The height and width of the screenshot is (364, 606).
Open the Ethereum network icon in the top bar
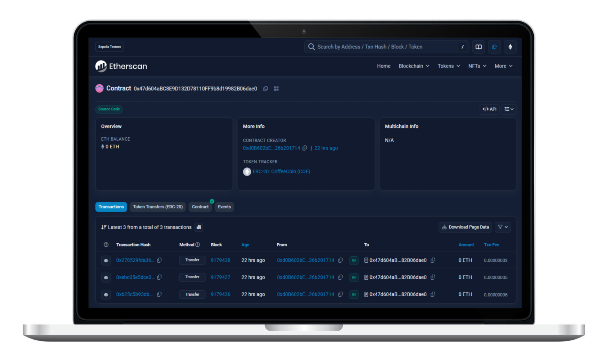click(x=510, y=47)
